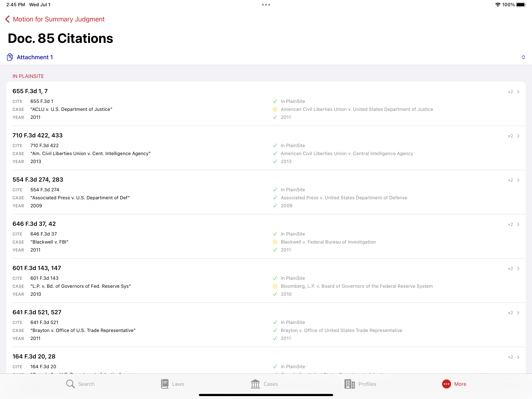Select matched case American Civil Liberties Union v. United States Department of Justice
The height and width of the screenshot is (399, 532).
tap(357, 109)
